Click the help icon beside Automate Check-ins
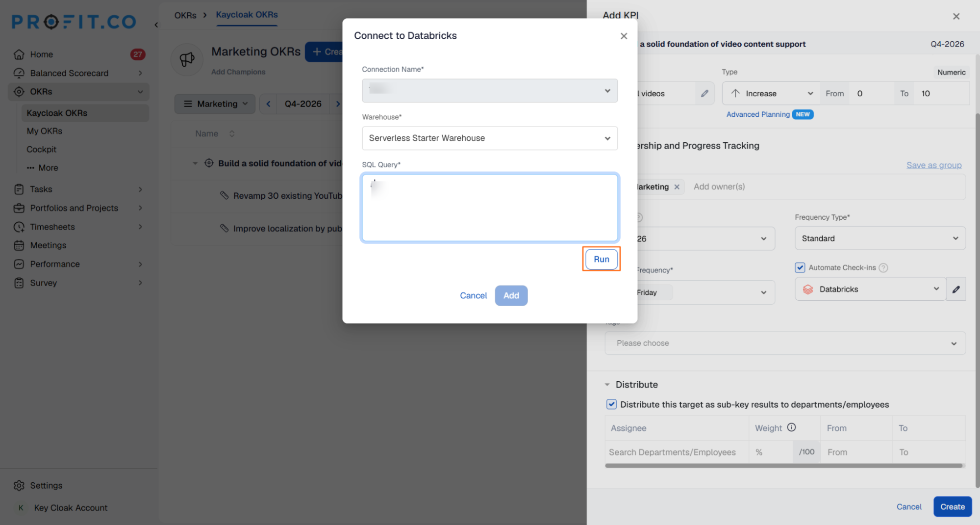This screenshot has height=525, width=980. [x=883, y=268]
